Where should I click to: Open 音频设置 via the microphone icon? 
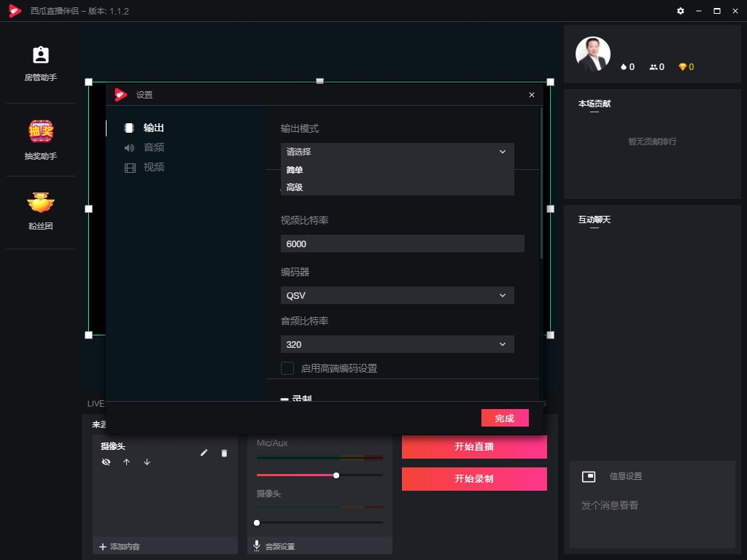[x=257, y=545]
